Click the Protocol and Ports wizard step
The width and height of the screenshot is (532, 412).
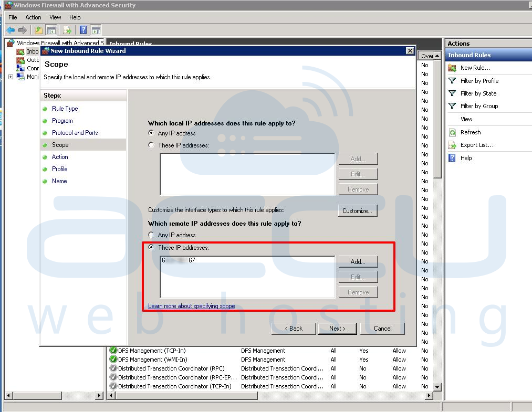(x=75, y=133)
